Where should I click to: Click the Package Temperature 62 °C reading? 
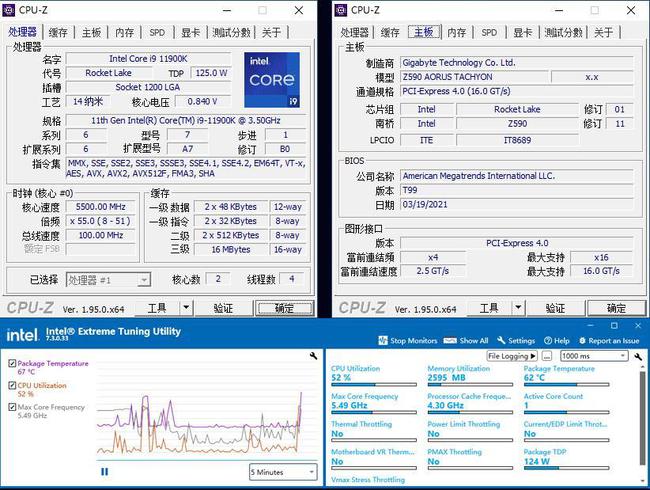[x=534, y=378]
